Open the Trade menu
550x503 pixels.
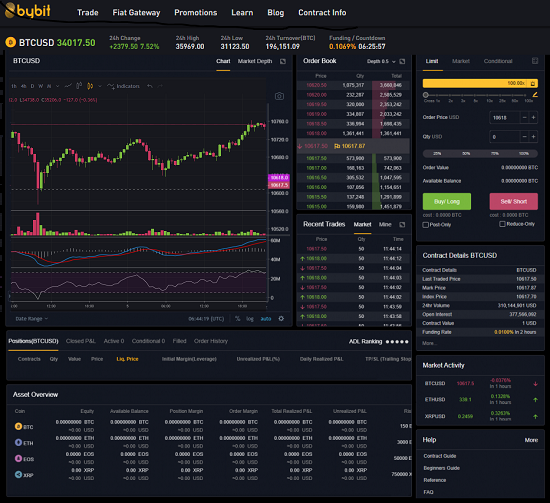pos(88,13)
